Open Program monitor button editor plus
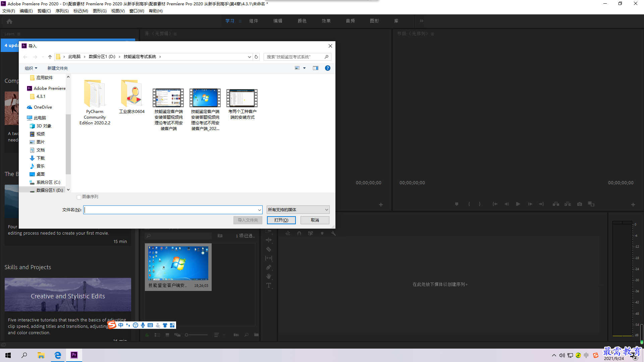 [633, 204]
